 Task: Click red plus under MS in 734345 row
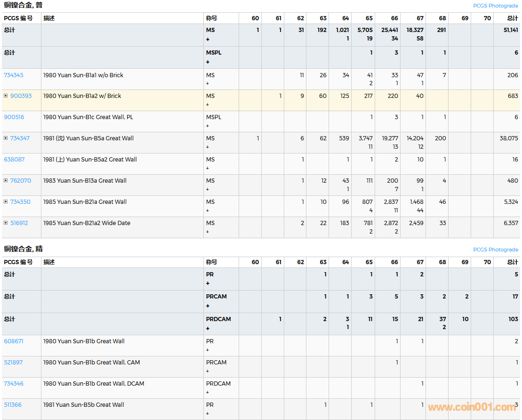[x=208, y=83]
